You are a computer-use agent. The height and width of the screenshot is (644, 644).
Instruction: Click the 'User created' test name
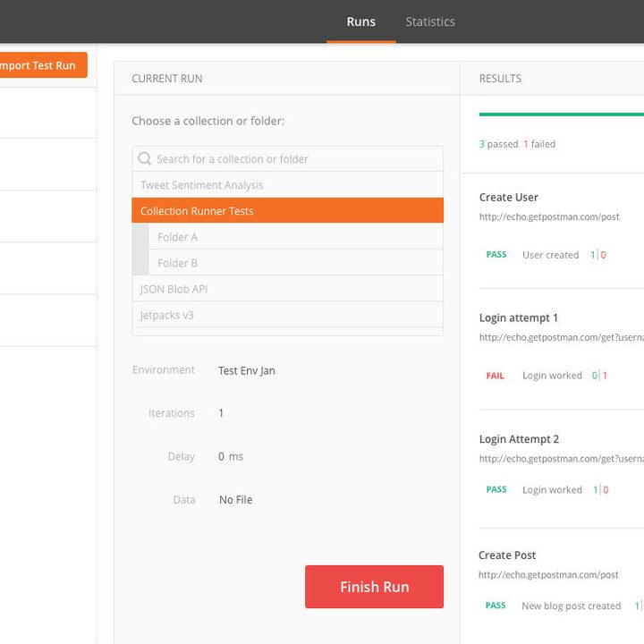point(550,255)
